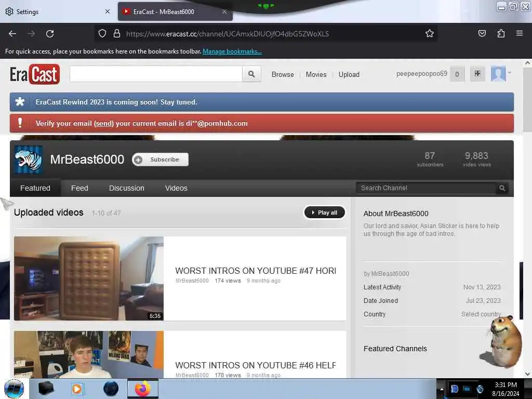Screen dimensions: 532x399
Task: Open the Videos channel tab
Action: [176, 188]
